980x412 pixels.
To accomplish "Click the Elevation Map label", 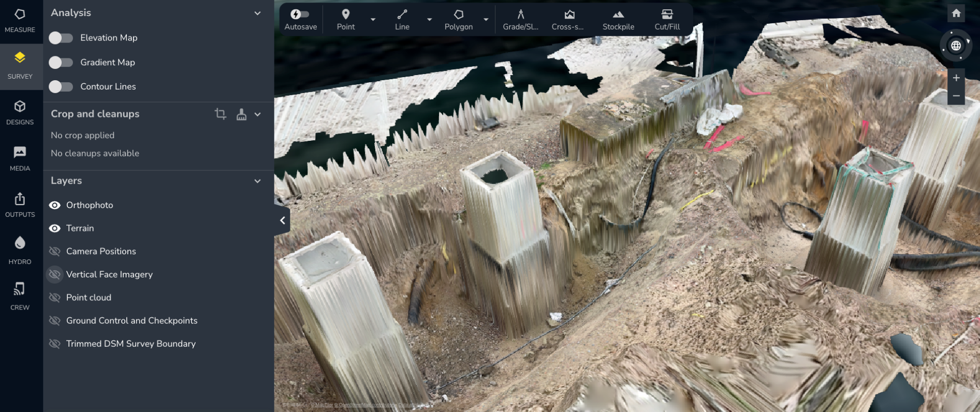I will click(109, 38).
